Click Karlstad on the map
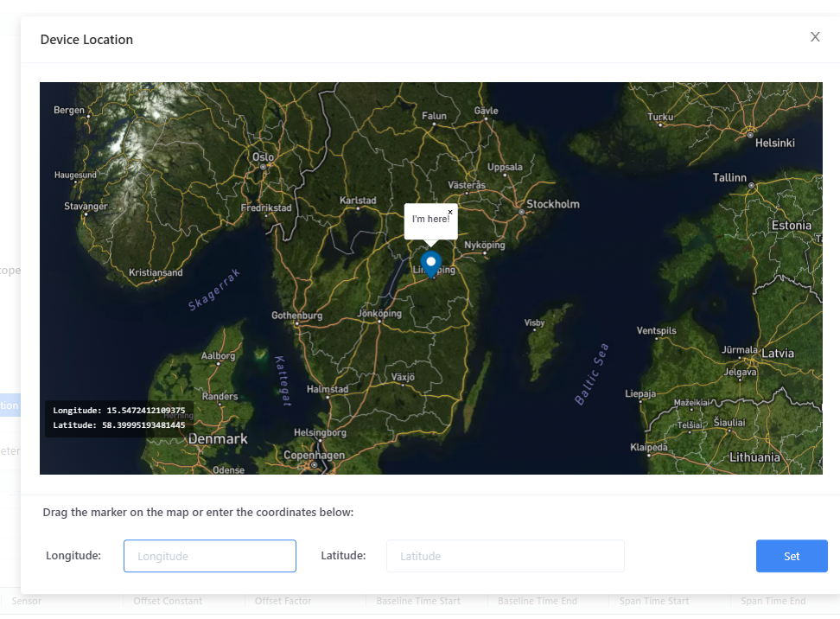Image resolution: width=840 pixels, height=619 pixels. pyautogui.click(x=358, y=200)
